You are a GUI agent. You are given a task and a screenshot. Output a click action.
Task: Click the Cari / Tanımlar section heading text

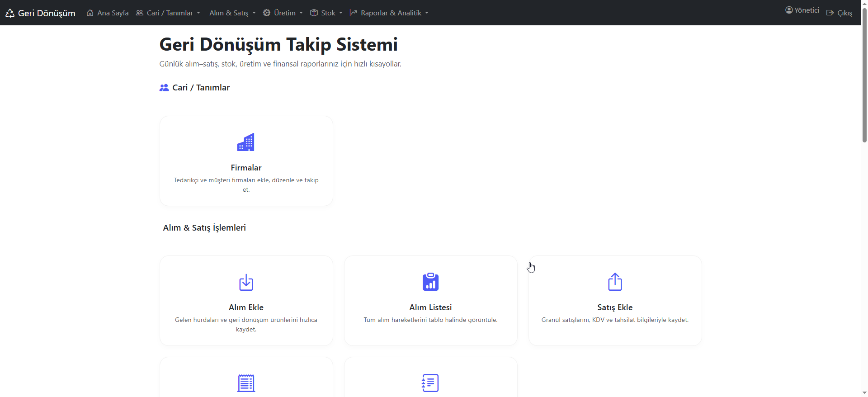[x=201, y=88]
